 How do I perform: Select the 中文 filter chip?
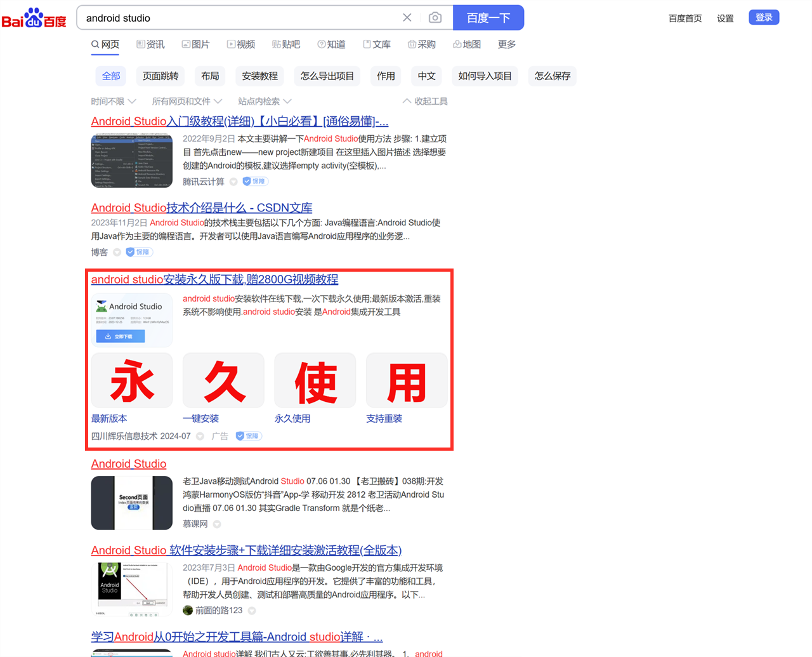click(x=426, y=76)
